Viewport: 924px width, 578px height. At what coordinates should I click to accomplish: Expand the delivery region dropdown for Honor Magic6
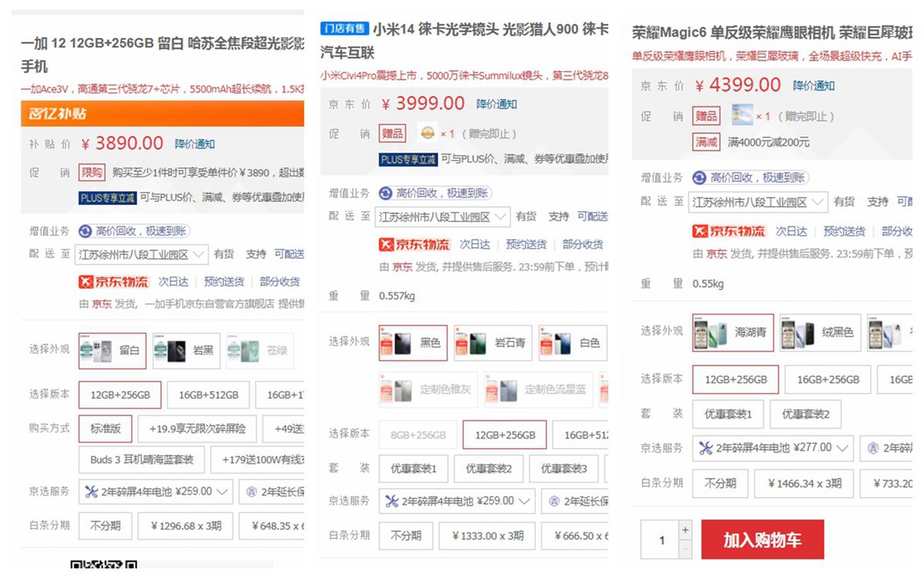(819, 202)
